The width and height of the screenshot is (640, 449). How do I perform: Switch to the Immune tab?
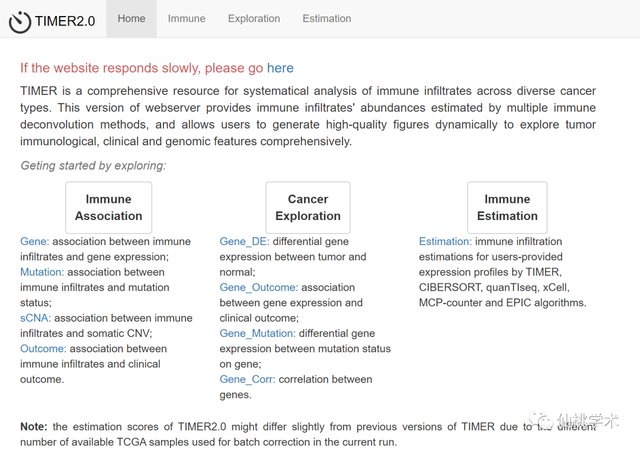[187, 18]
